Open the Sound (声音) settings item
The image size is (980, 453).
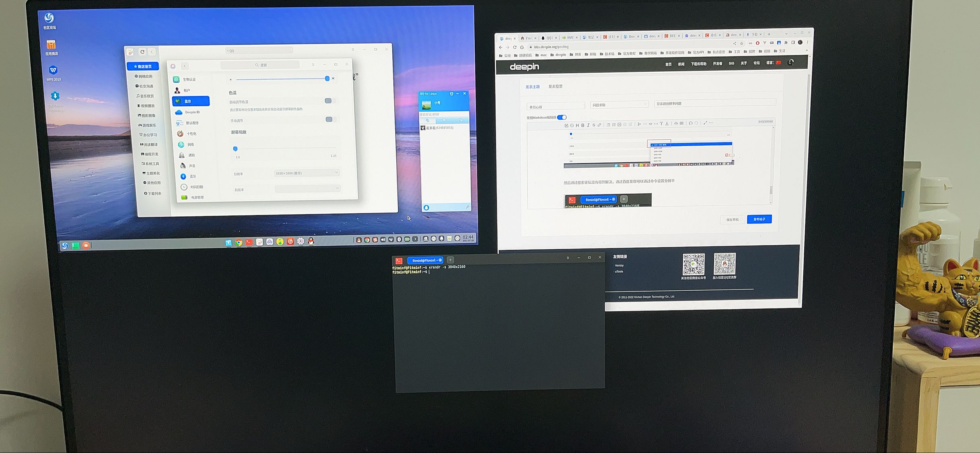click(x=191, y=165)
